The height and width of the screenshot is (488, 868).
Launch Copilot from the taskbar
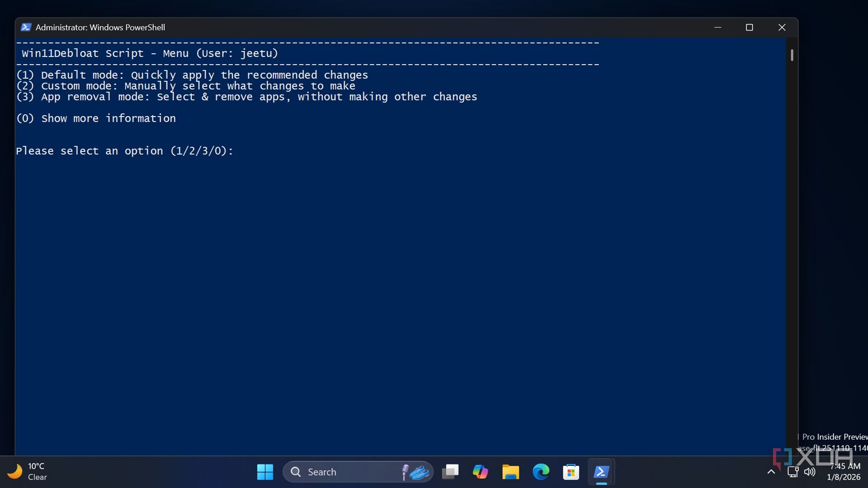tap(480, 472)
